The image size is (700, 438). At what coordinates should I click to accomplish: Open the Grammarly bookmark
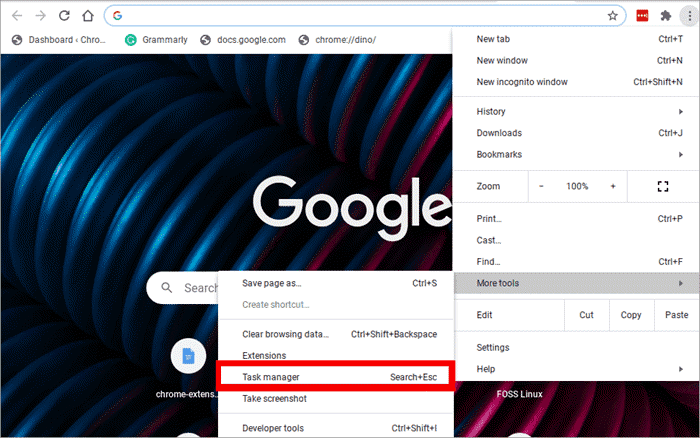tap(156, 40)
